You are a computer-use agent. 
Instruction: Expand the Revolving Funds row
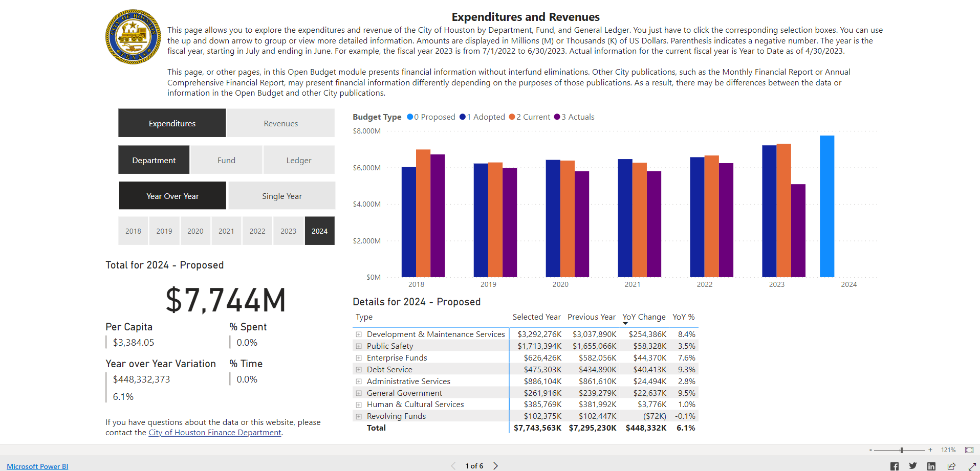[359, 416]
